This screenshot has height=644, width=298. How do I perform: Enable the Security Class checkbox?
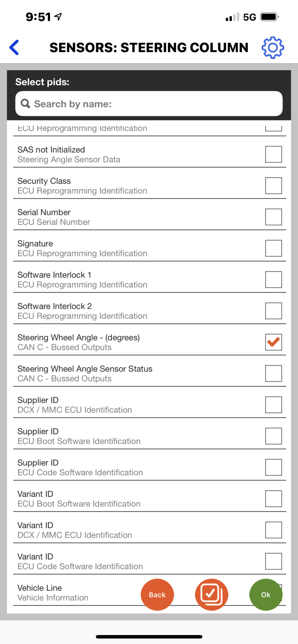(x=273, y=185)
